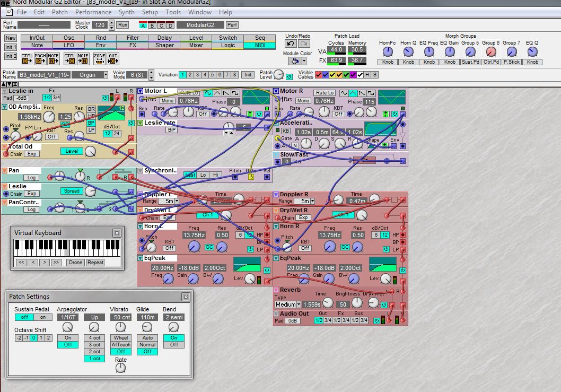Viewport: 561px width, 392px height.
Task: Click the Perf button
Action: click(232, 25)
